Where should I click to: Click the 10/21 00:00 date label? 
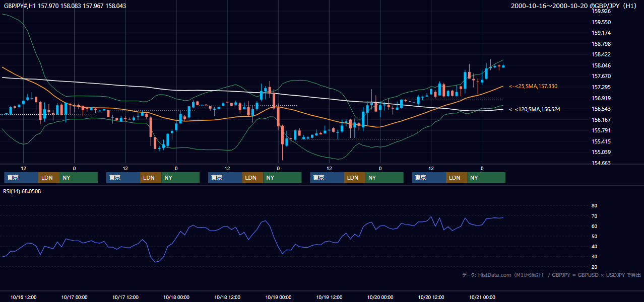(482, 297)
